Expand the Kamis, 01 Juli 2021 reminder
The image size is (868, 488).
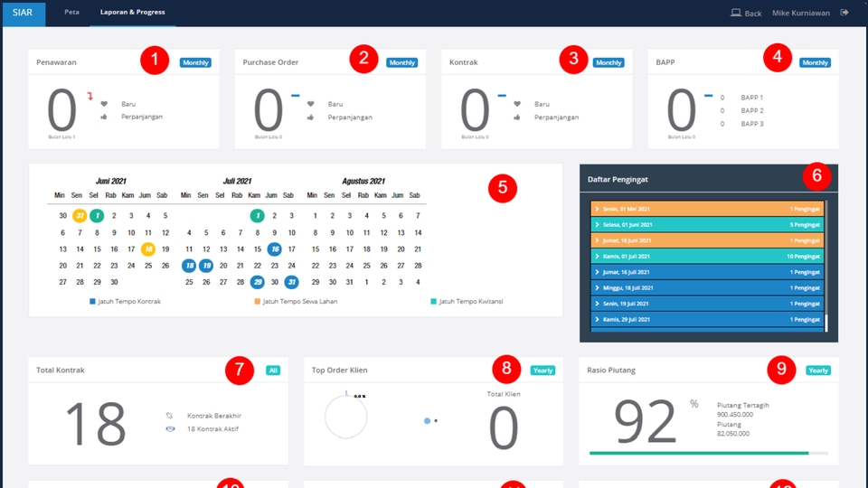tap(707, 256)
